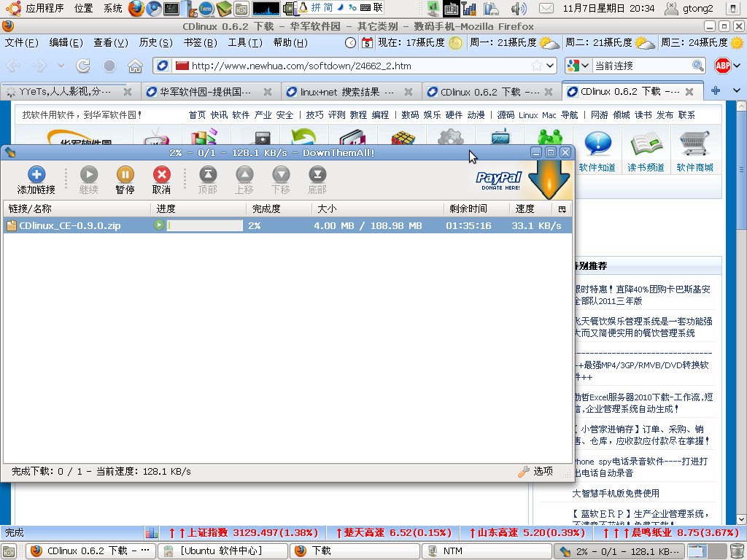Click the stock chart icon in status bar
The height and width of the screenshot is (560, 747).
tap(152, 532)
